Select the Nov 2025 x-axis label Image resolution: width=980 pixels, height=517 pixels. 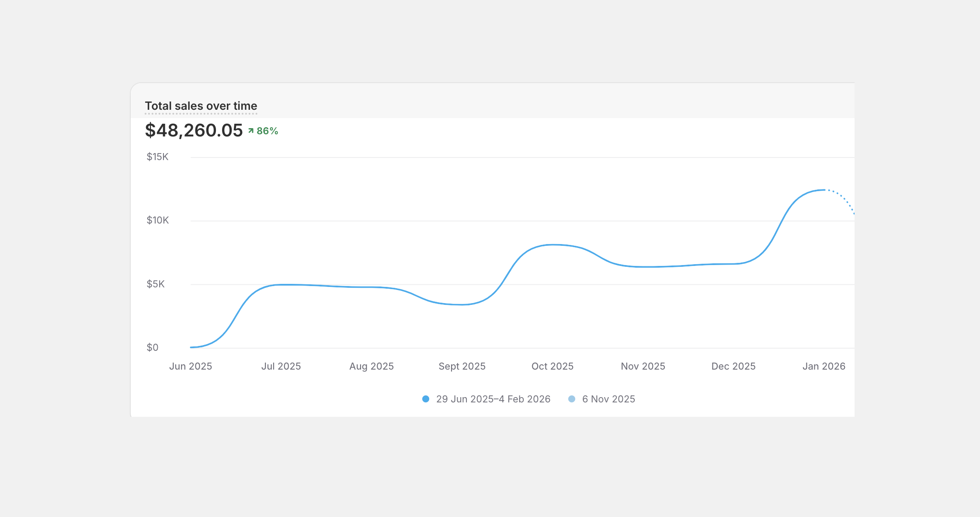click(643, 367)
